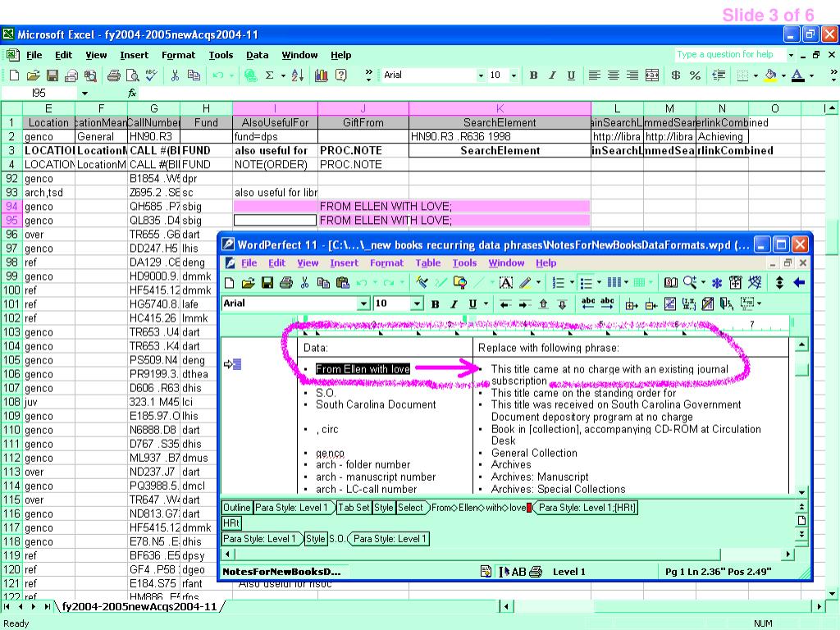
Task: Click Excel's Print icon
Action: pos(113,75)
